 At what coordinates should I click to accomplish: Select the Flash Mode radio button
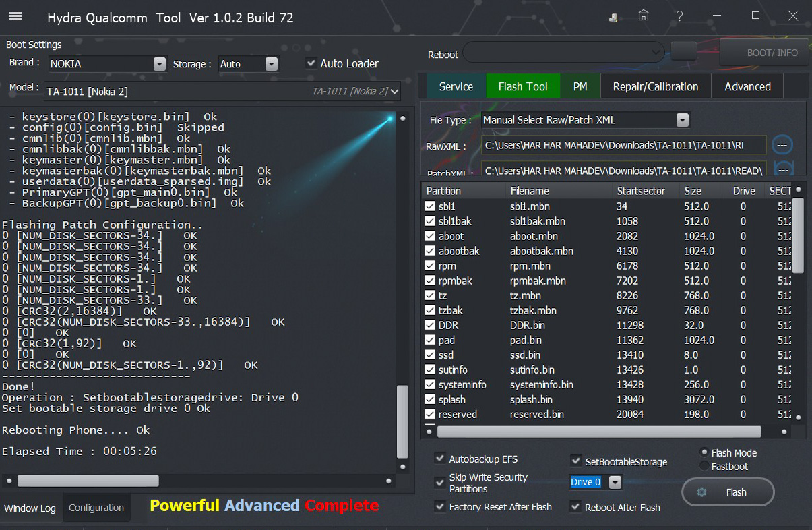[x=705, y=452]
